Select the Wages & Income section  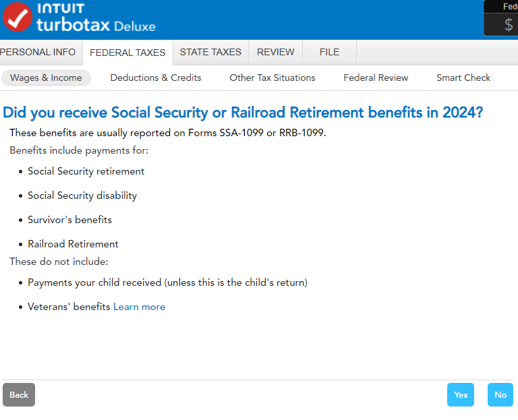[46, 78]
